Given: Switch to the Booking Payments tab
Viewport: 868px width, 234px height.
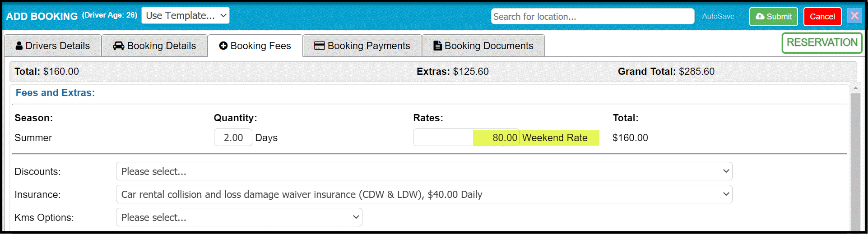Looking at the screenshot, I should click(362, 46).
